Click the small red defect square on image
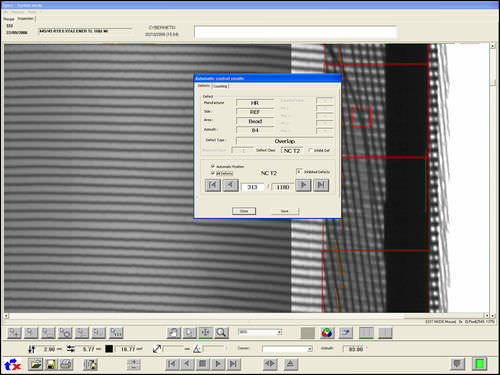 pos(361,117)
